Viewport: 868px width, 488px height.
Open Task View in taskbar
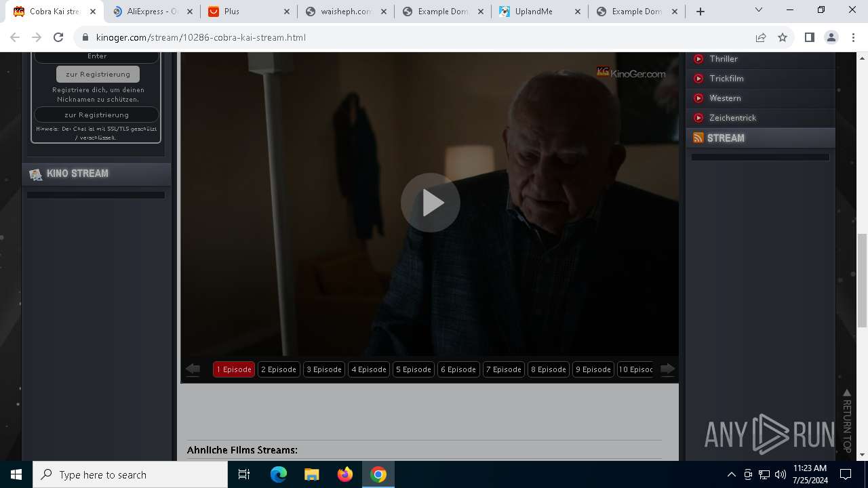(244, 474)
